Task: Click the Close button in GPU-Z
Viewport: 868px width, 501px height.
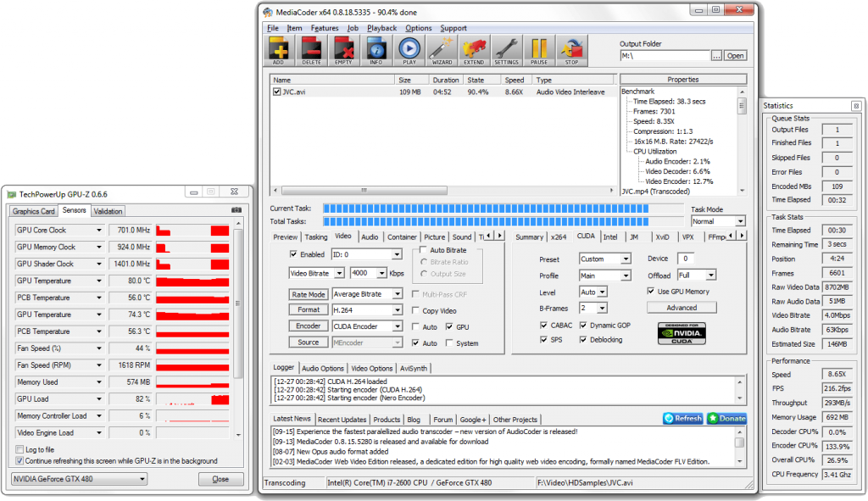Action: pyautogui.click(x=220, y=480)
